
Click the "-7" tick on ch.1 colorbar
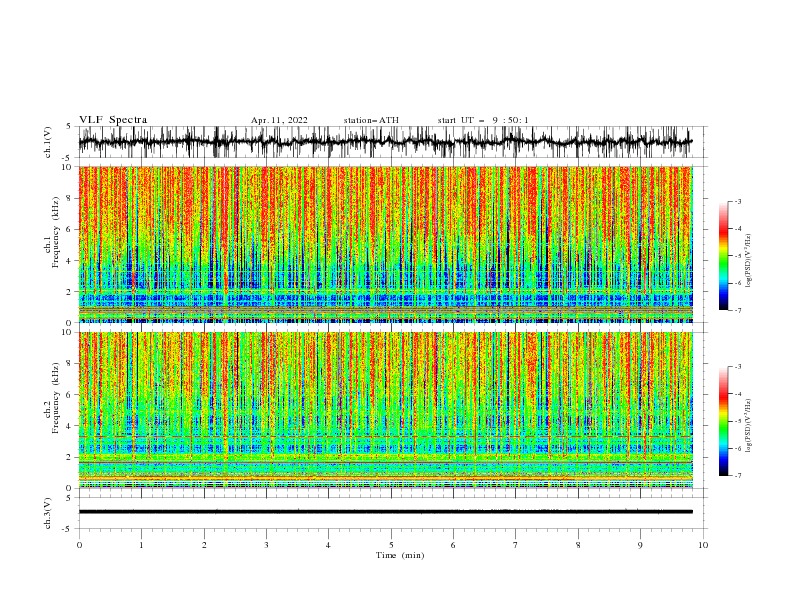coord(738,310)
